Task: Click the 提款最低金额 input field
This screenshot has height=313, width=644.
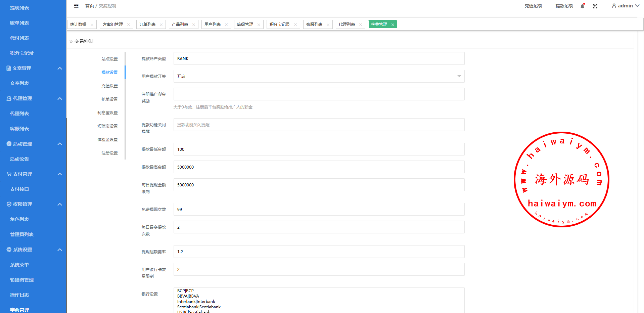Action: click(319, 149)
